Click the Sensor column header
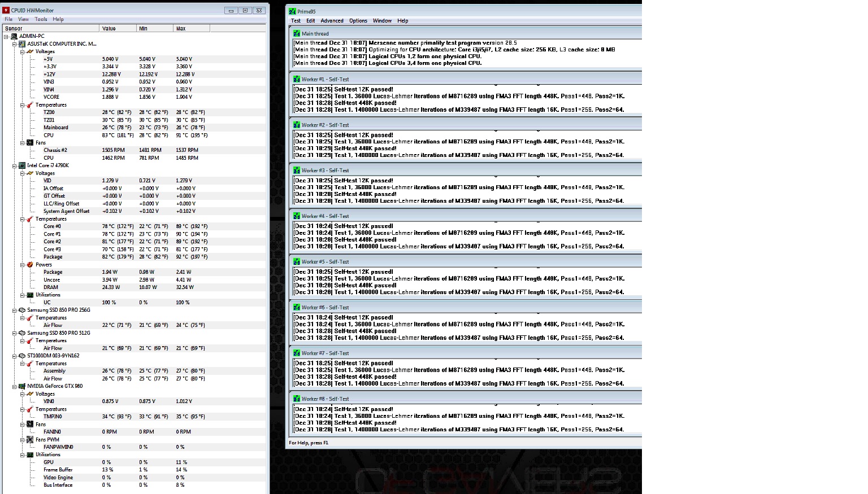 51,28
